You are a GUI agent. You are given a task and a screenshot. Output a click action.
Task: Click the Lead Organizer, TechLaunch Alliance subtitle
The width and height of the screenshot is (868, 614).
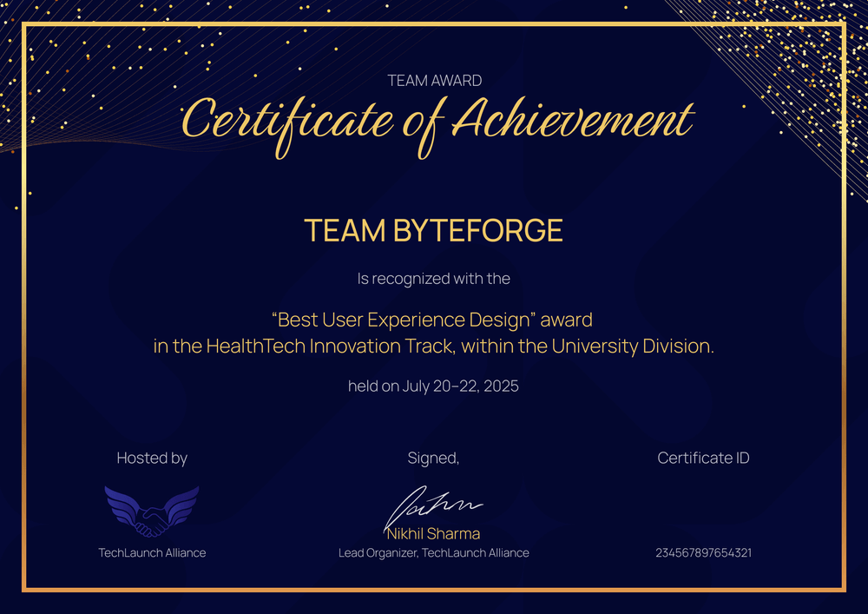tap(434, 552)
